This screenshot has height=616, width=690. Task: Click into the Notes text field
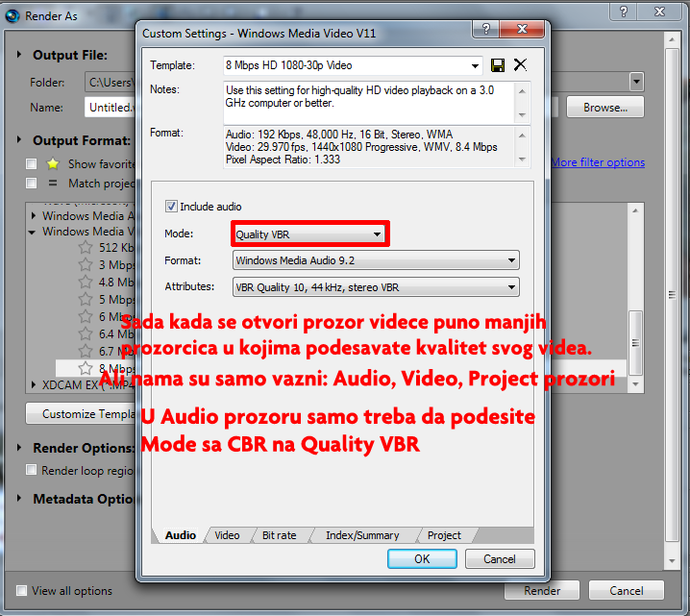click(x=369, y=103)
